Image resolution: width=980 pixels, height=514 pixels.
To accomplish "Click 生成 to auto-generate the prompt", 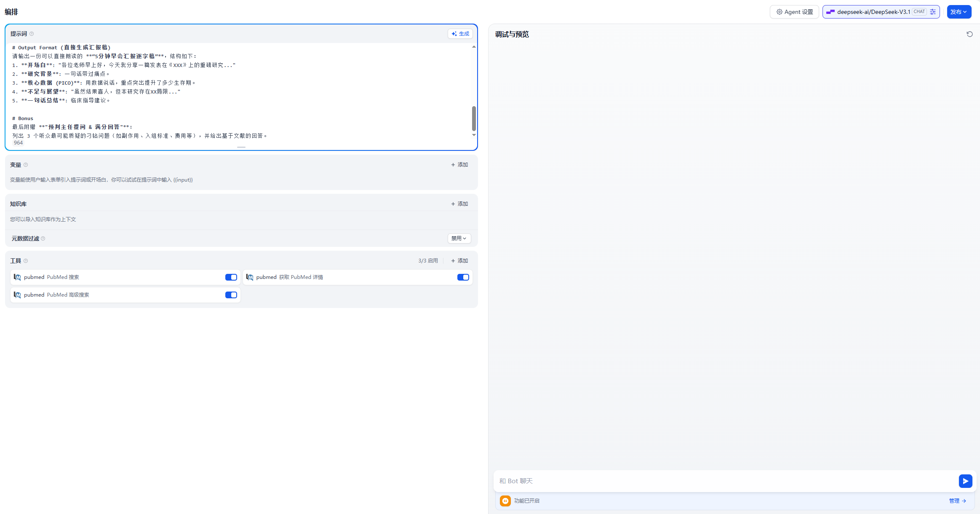I will 460,34.
